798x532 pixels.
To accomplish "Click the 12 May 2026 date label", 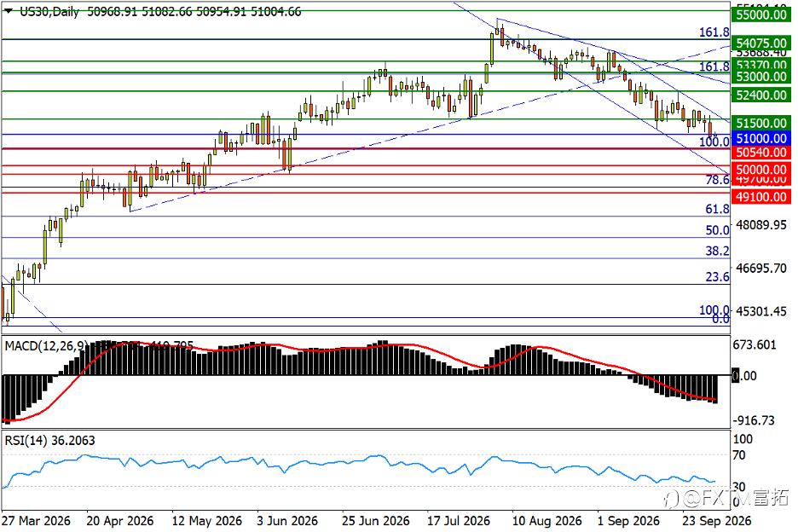I will (207, 521).
